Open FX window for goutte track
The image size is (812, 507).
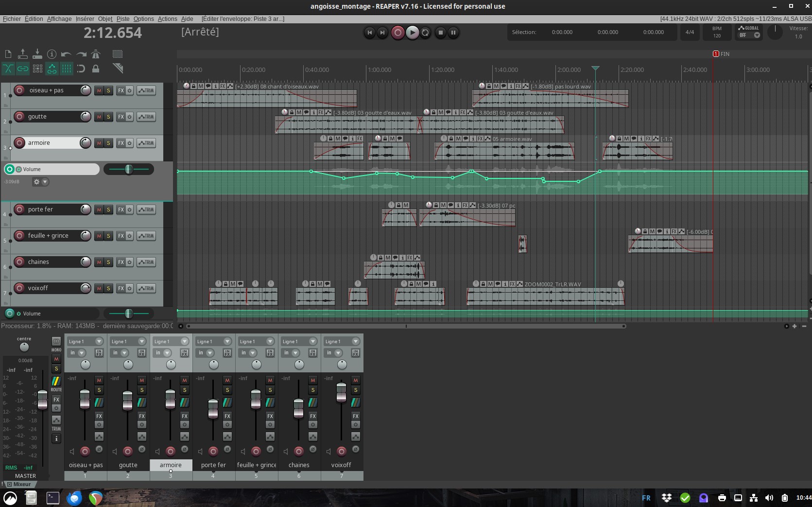point(121,117)
